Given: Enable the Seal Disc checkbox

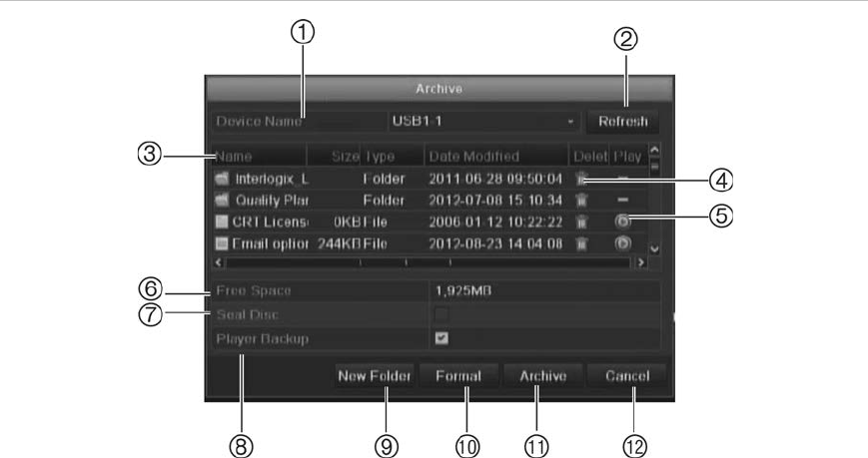Looking at the screenshot, I should click(x=441, y=314).
